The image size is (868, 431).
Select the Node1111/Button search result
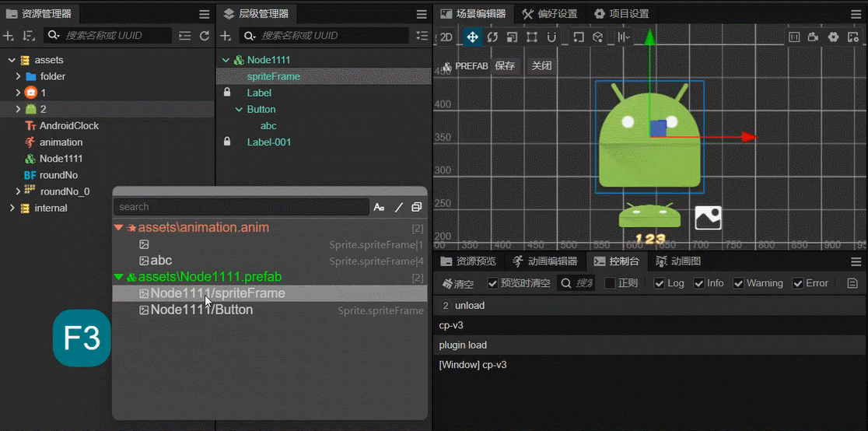270,310
